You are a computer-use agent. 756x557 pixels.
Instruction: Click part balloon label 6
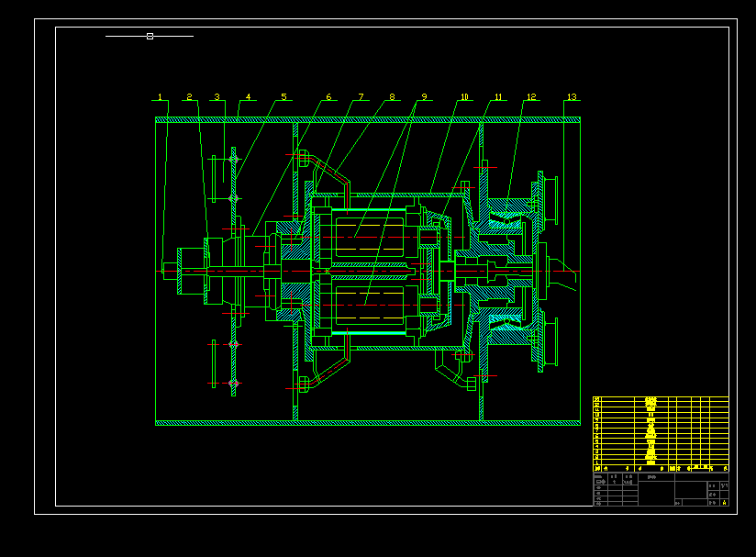pos(328,97)
